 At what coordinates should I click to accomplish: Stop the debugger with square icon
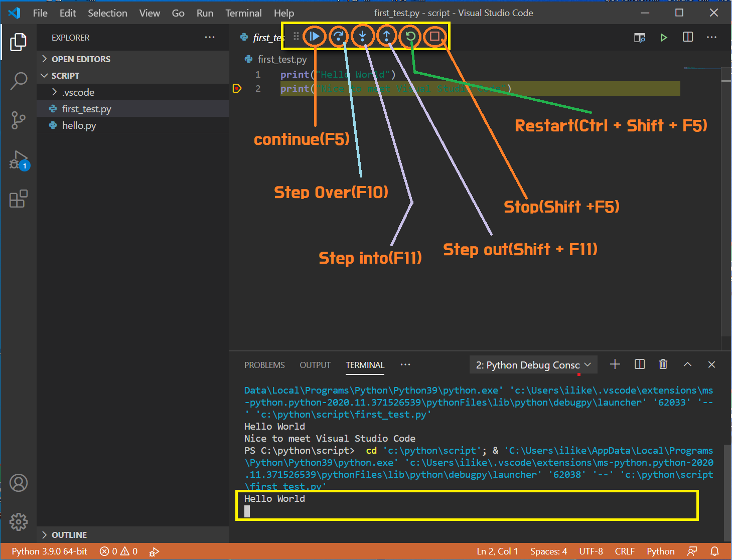click(434, 36)
